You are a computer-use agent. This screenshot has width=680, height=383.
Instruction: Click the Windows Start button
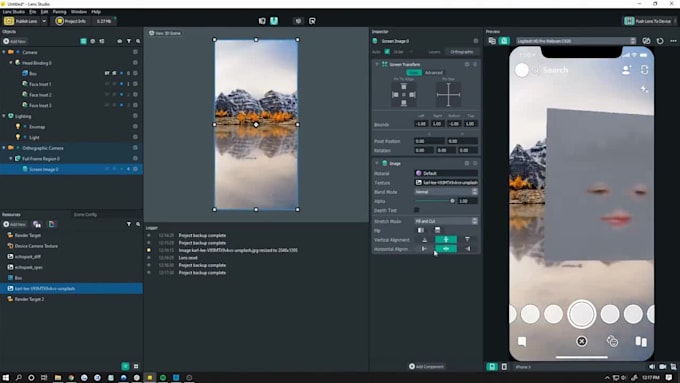6,378
